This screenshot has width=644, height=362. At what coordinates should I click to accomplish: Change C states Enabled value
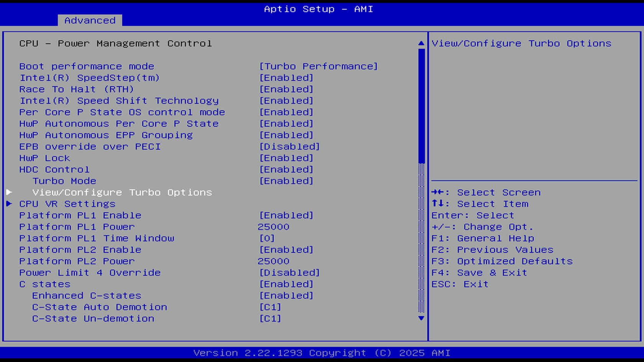pyautogui.click(x=286, y=284)
